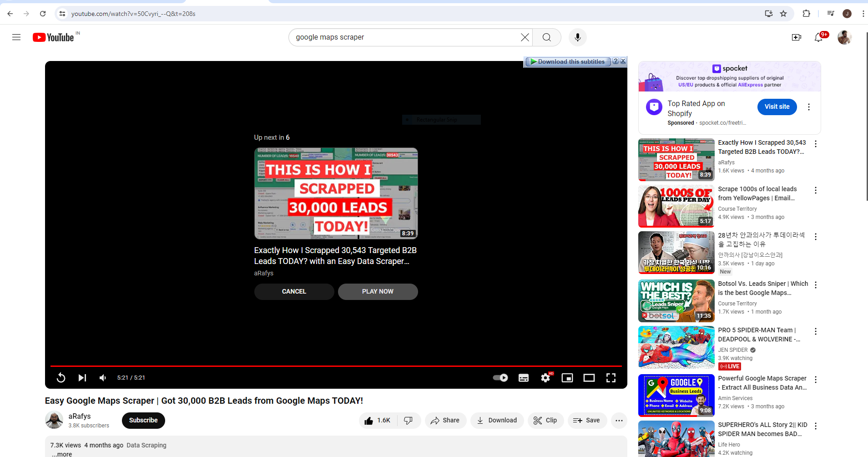Open the YouTube hamburger guide menu
868x457 pixels.
coord(16,37)
